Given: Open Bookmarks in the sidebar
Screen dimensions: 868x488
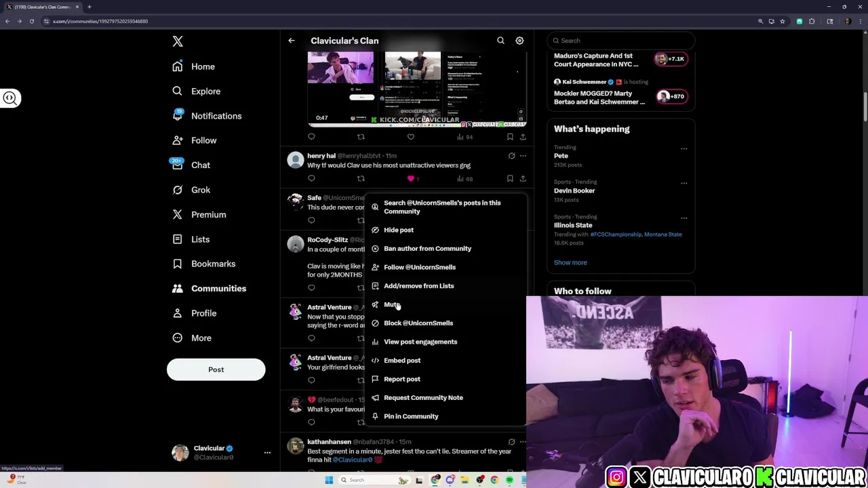Looking at the screenshot, I should pos(204,264).
